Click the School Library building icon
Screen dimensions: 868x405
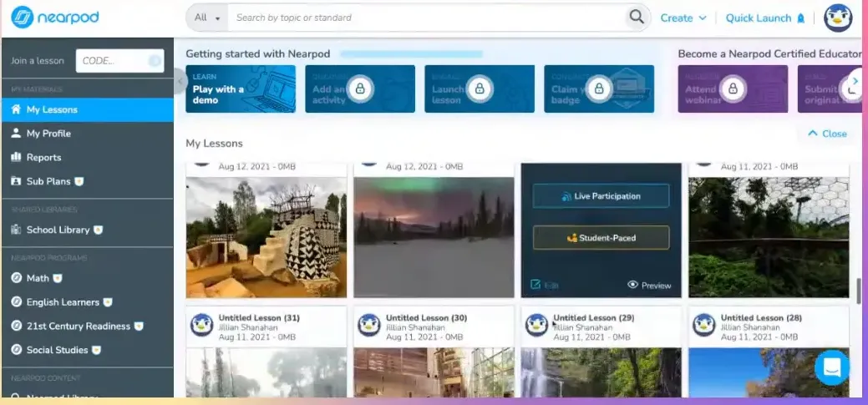point(16,229)
